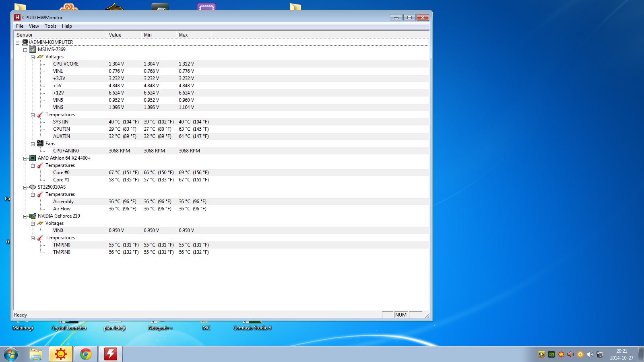Click the Voltages icon under NVIDIA GeForce 210
644x362 pixels.
[40, 223]
